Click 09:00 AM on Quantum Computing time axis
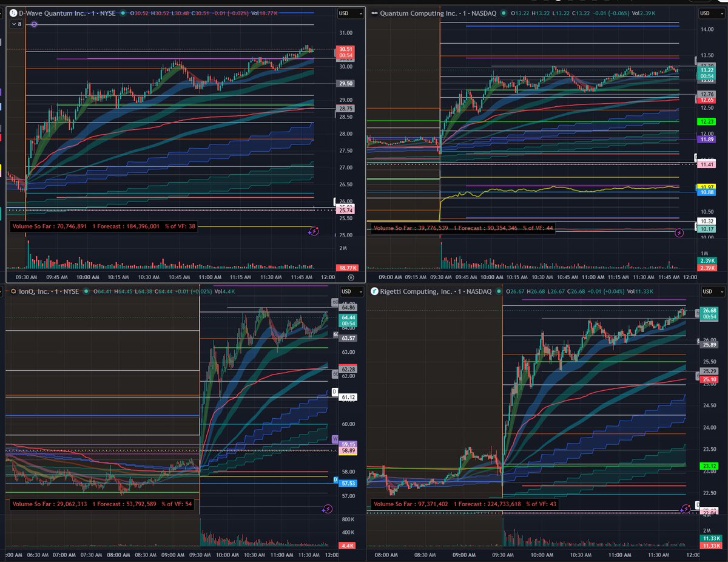 (390, 277)
